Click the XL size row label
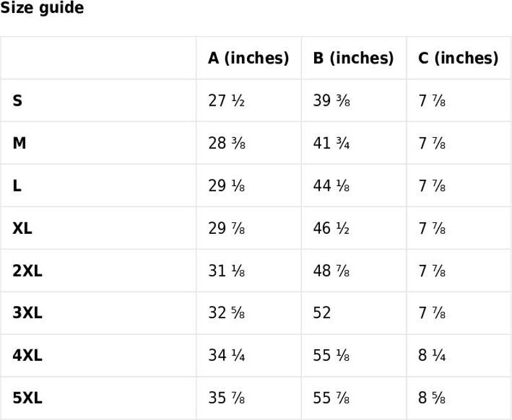The height and width of the screenshot is (420, 512). coord(22,228)
